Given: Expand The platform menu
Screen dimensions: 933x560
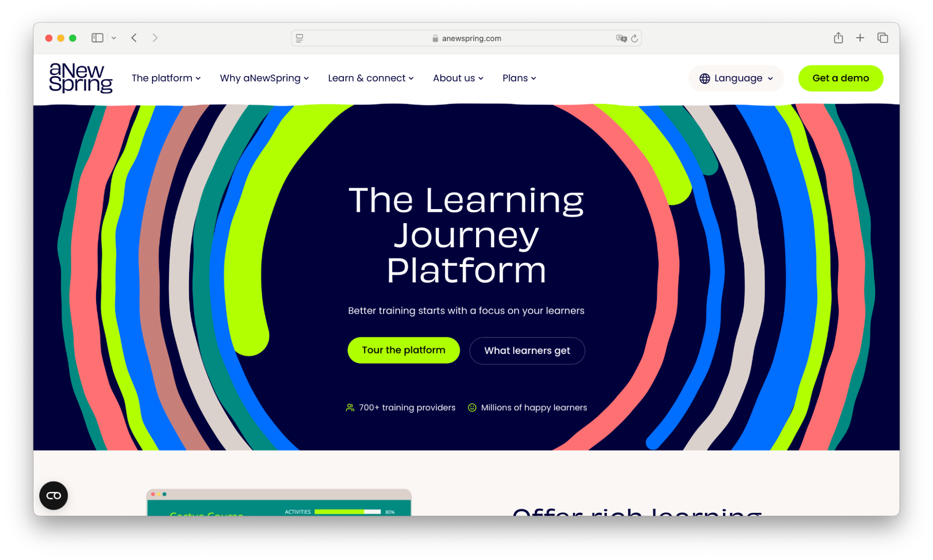Looking at the screenshot, I should pos(166,78).
